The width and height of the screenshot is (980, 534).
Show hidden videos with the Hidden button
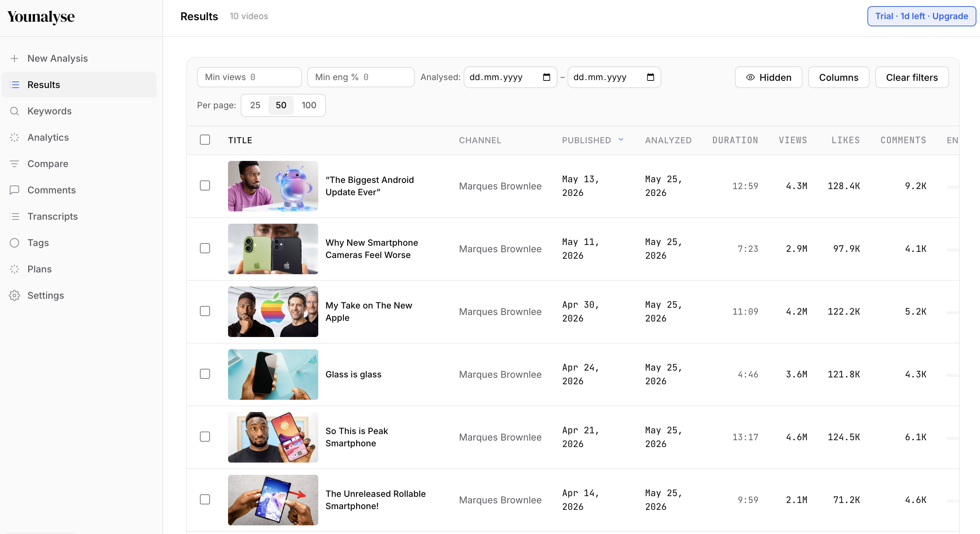tap(768, 77)
